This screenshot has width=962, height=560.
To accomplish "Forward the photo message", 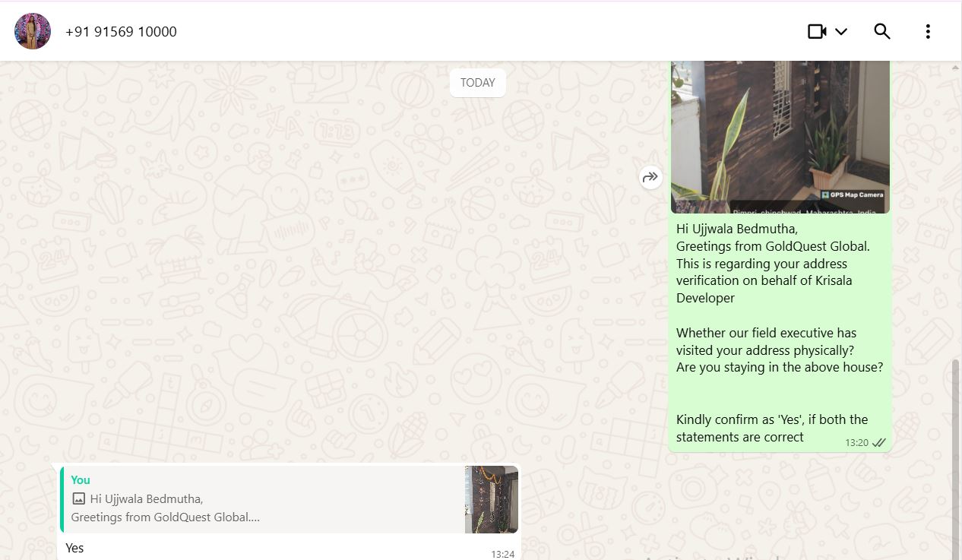I will coord(650,177).
